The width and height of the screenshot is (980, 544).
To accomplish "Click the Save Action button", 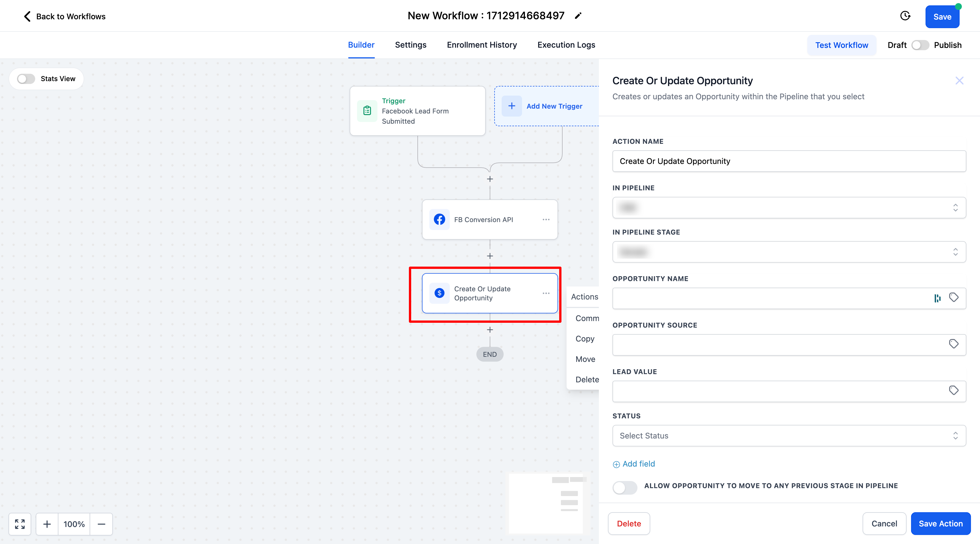I will pos(940,524).
